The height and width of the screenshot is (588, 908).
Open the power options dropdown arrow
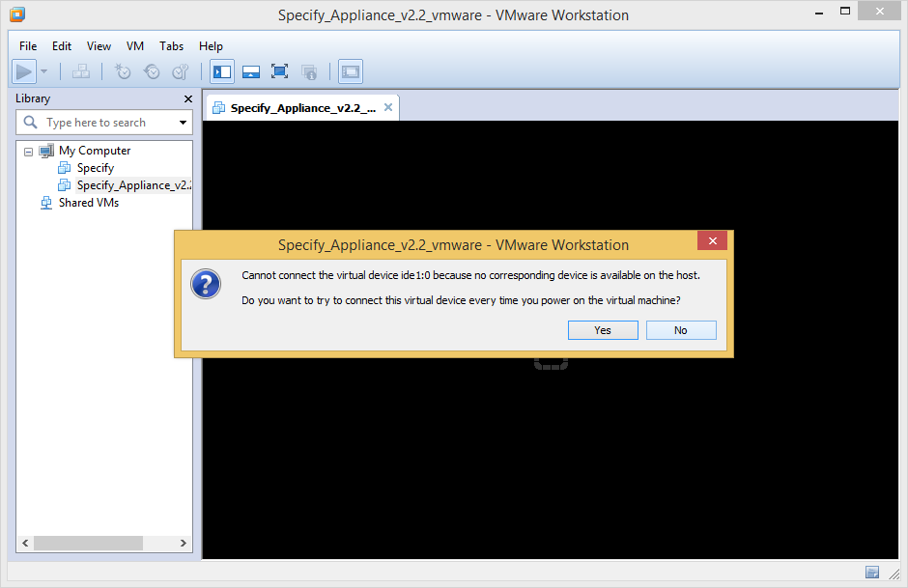pyautogui.click(x=44, y=71)
